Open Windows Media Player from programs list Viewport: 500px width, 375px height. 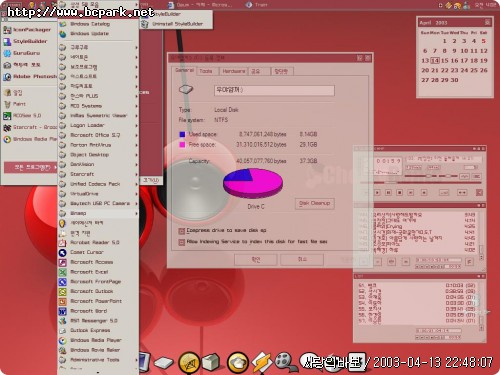[x=98, y=340]
